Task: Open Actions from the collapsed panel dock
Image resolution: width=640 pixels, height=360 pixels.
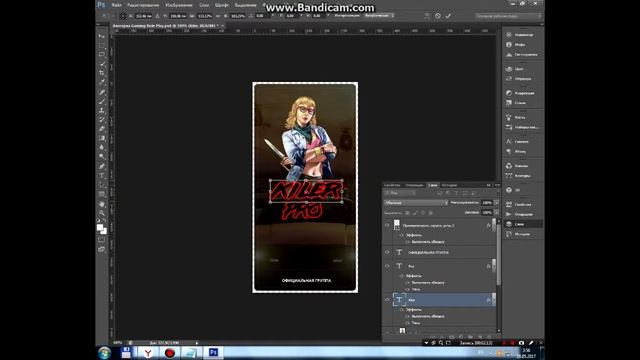Action: 523,214
